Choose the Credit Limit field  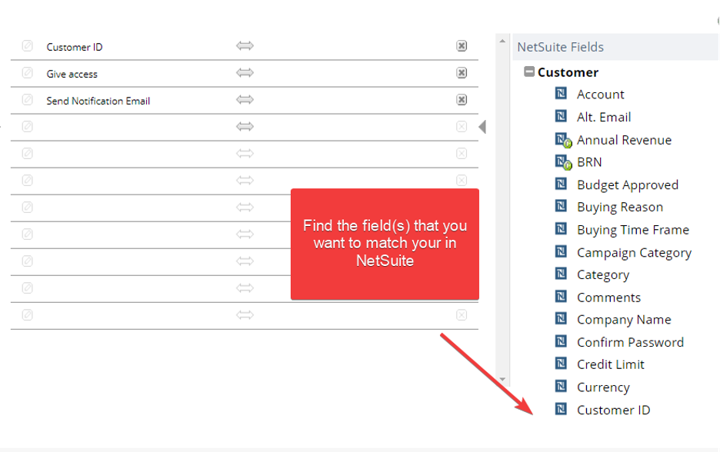tap(611, 364)
